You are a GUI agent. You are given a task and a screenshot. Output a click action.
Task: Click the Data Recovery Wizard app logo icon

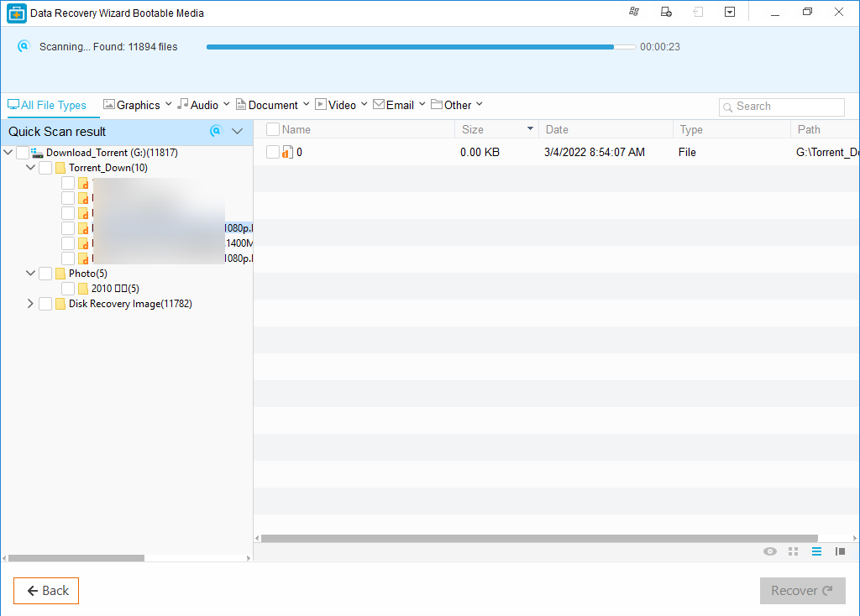(17, 13)
